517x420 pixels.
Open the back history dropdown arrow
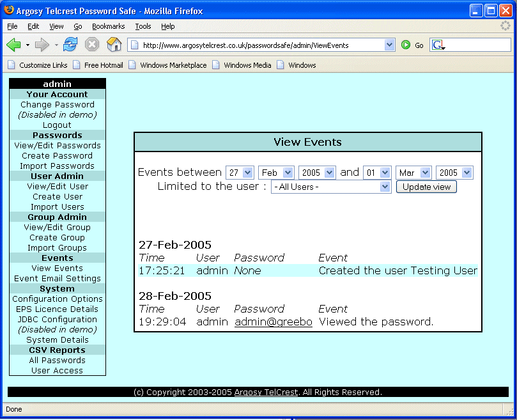click(x=27, y=45)
